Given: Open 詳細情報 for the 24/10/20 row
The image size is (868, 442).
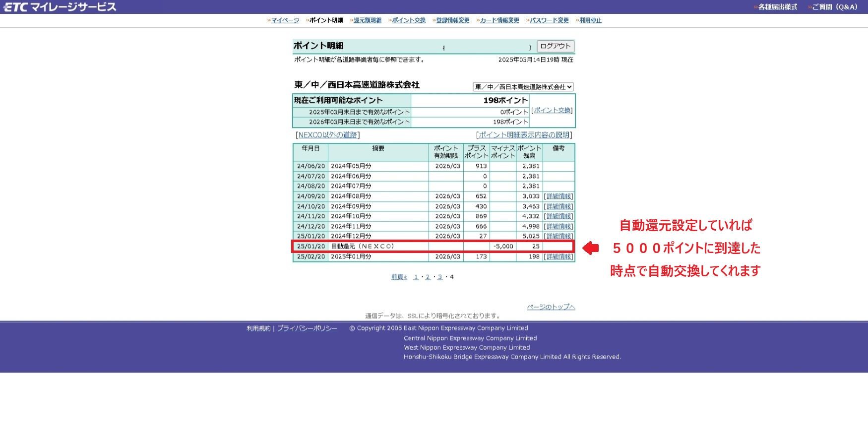Looking at the screenshot, I should coord(558,206).
